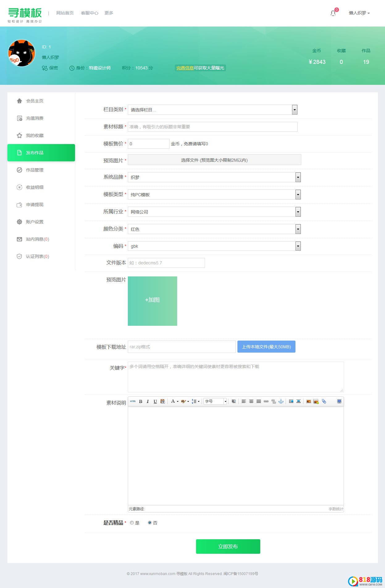Screen dimensions: 385x588
Task: Set image centered in editor
Action: tap(299, 401)
